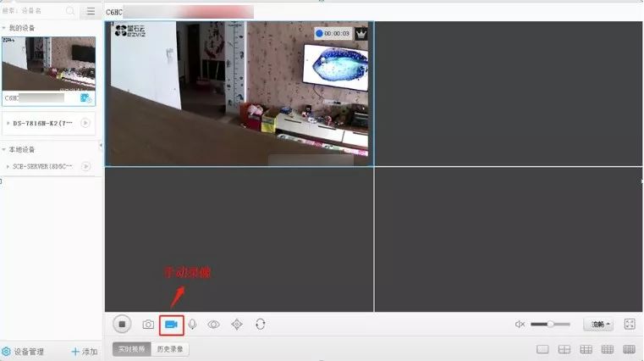Enable the microphone intercom

193,324
